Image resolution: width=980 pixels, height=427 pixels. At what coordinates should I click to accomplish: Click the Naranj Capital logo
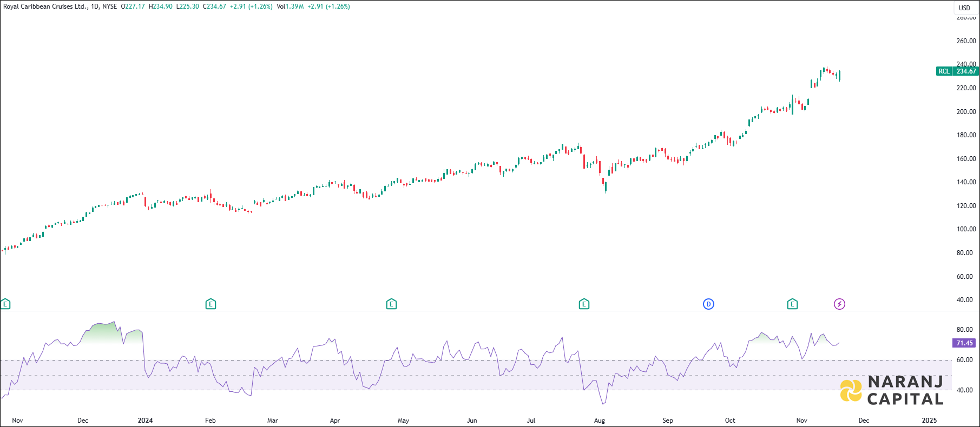[x=891, y=390]
